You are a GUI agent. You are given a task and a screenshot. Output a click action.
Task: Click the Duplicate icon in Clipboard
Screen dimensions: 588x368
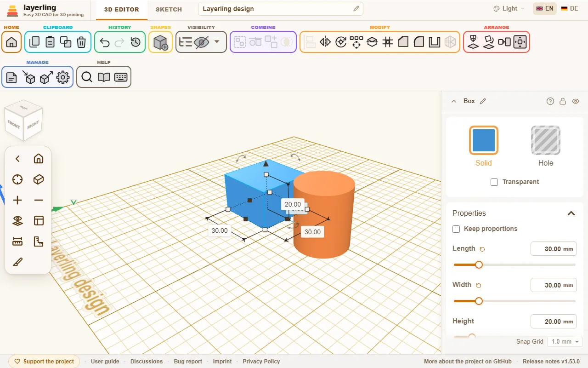pos(66,42)
